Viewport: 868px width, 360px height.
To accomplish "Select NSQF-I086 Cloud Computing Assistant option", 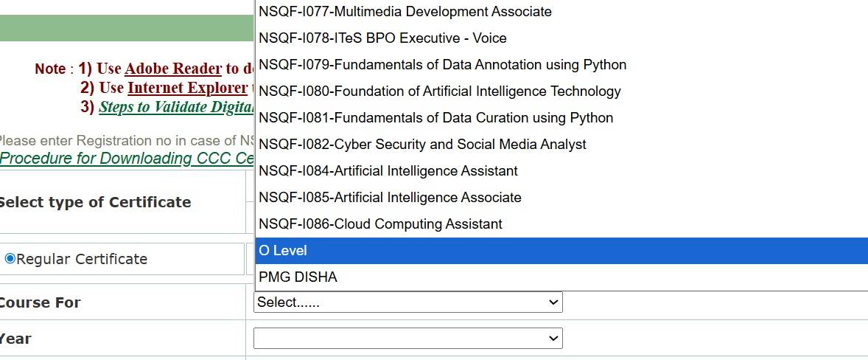I will coord(380,224).
